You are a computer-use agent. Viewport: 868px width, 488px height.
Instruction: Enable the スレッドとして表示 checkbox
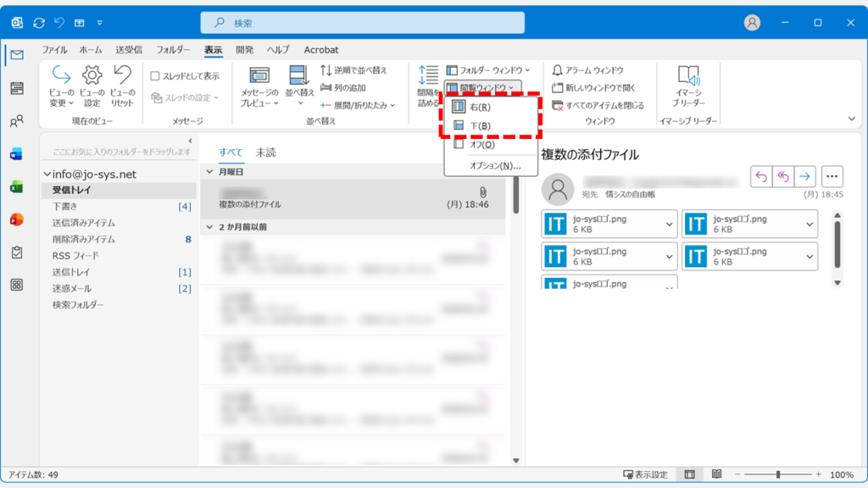coord(157,75)
